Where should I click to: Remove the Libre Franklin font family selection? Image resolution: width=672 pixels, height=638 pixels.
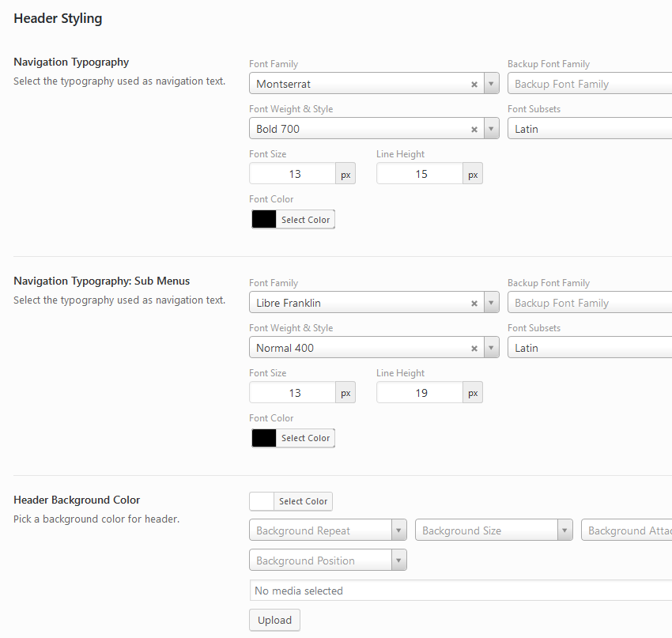click(474, 303)
